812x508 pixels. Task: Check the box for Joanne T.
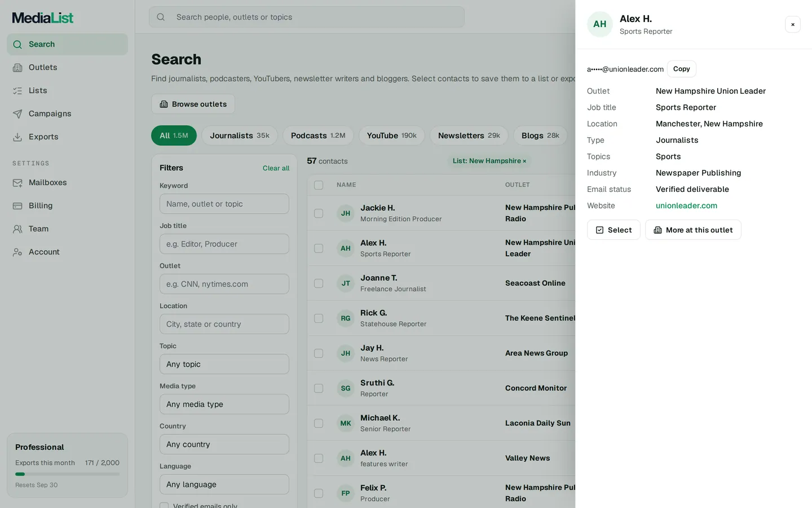319,283
